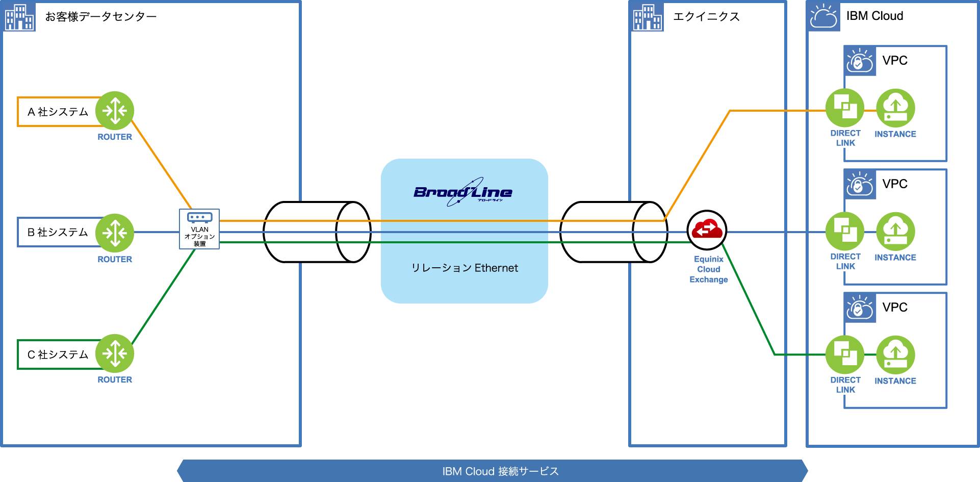
Task: Click the Equinix Cloud Exchange red cloud icon
Action: 707,230
